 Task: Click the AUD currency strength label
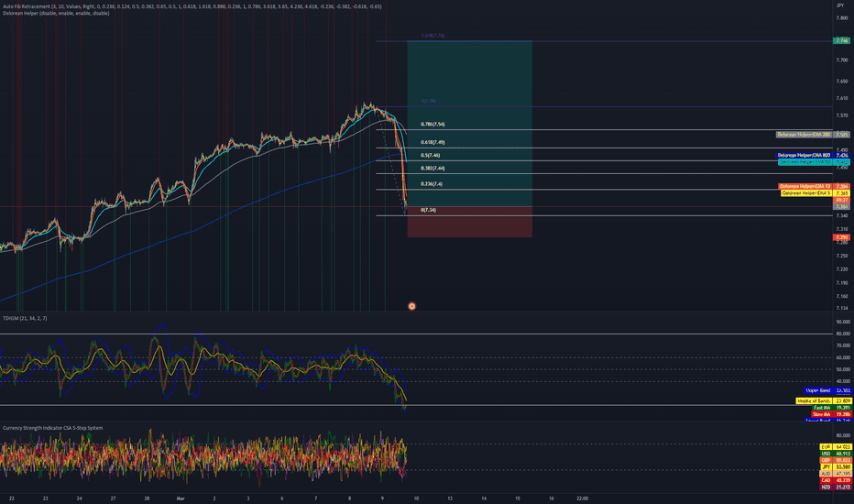827,474
